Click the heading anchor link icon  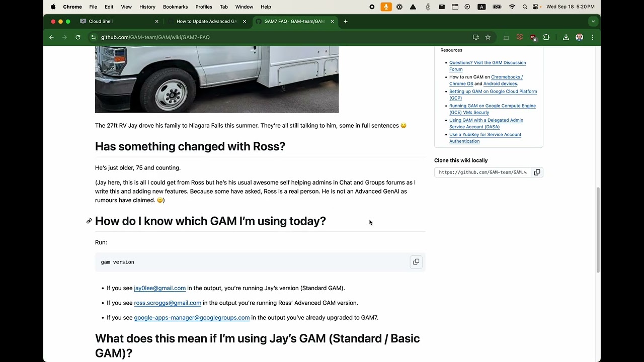[x=89, y=221]
